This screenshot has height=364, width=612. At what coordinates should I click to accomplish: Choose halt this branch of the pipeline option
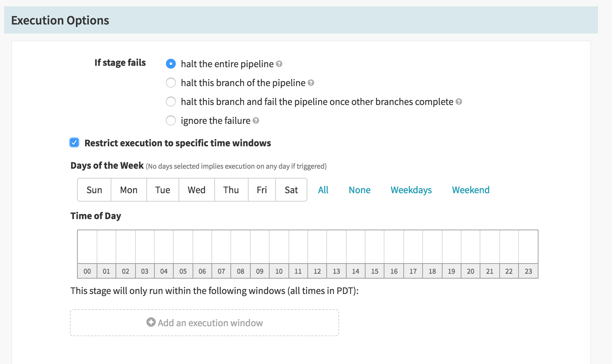tap(171, 83)
